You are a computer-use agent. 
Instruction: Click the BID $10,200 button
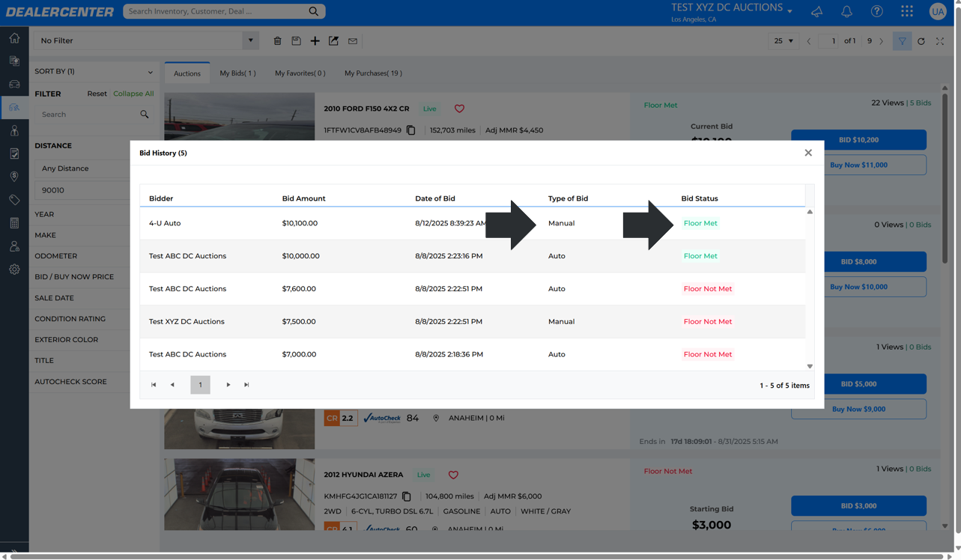click(x=858, y=139)
